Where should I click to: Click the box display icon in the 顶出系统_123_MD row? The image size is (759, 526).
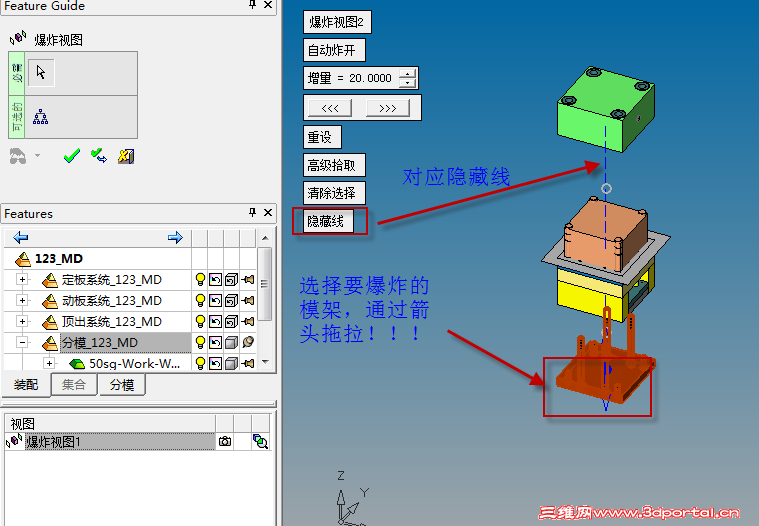231,321
